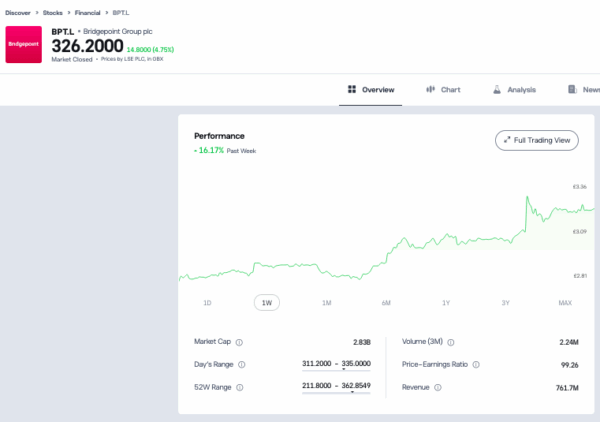Click the 52W Range slider marker
The height and width of the screenshot is (422, 600).
point(352,392)
